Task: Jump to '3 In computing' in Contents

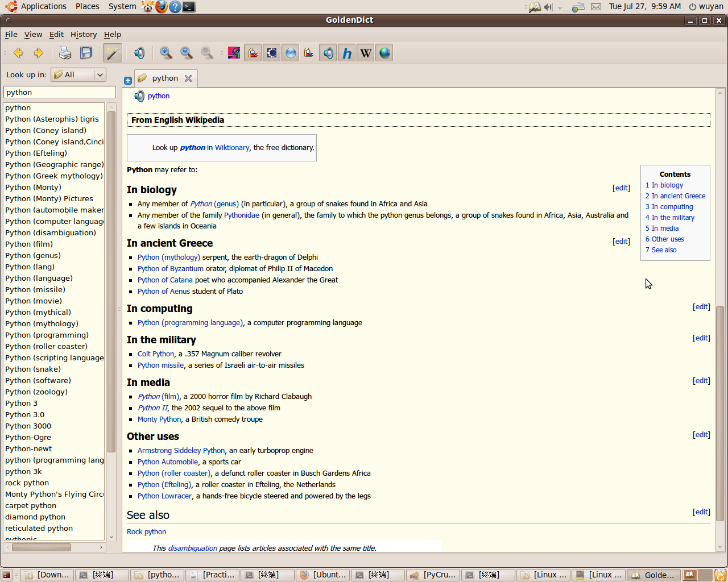Action: tap(669, 207)
